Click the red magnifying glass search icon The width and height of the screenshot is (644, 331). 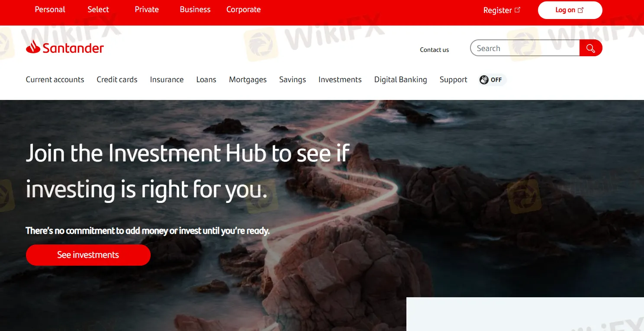(591, 48)
